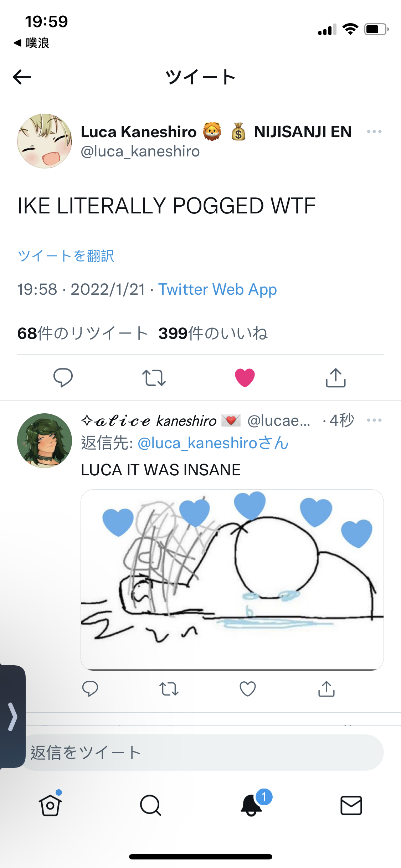Expand the dark side panel chevron
The width and height of the screenshot is (401, 868).
click(x=12, y=717)
